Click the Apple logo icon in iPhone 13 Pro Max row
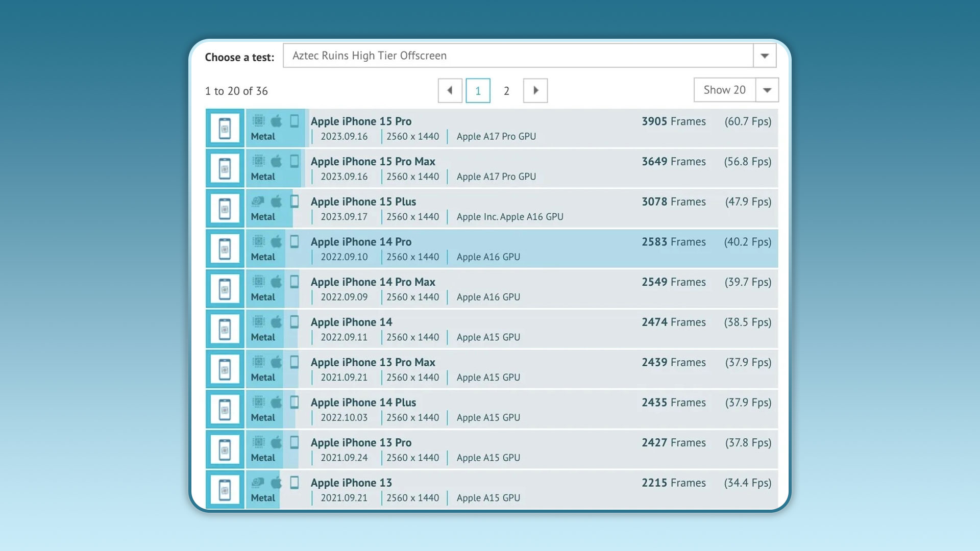Viewport: 980px width, 551px height. coord(276,362)
